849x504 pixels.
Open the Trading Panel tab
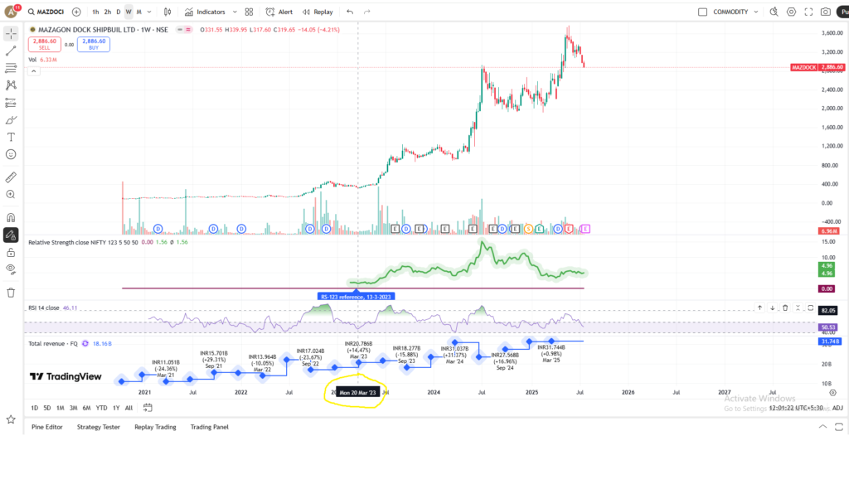pyautogui.click(x=210, y=427)
